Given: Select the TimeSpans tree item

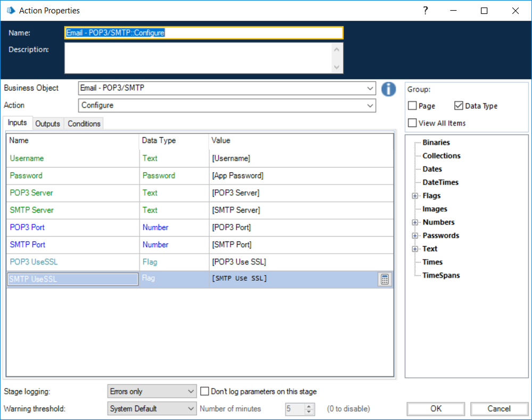Looking at the screenshot, I should point(441,276).
